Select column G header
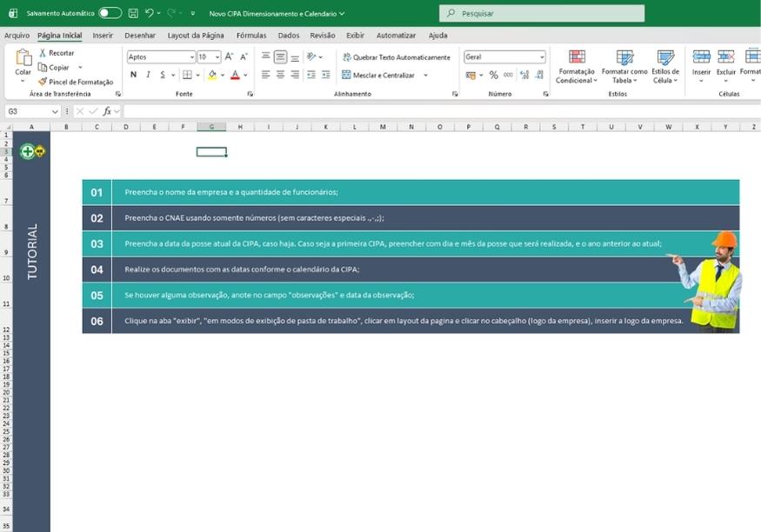Viewport: 761px width, 532px height. (x=211, y=127)
